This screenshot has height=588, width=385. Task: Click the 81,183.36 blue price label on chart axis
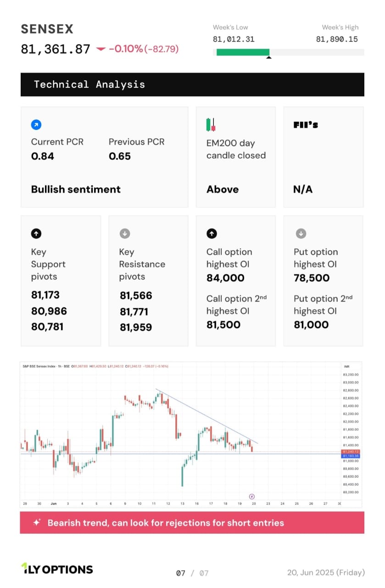click(x=351, y=456)
